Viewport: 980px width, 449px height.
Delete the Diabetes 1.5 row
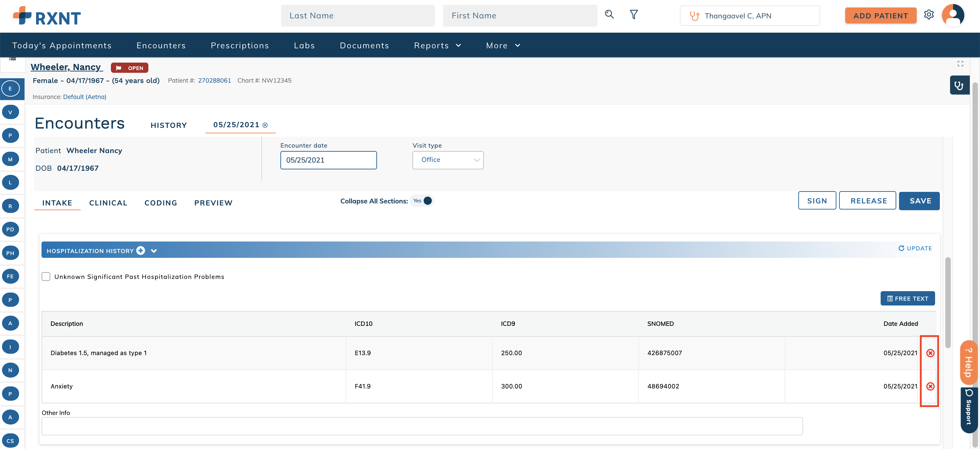coord(930,353)
